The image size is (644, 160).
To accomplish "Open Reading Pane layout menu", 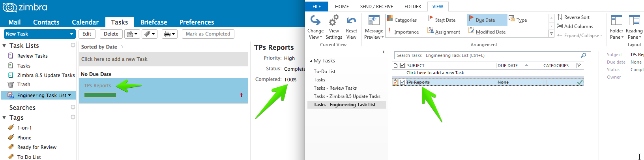I will [x=634, y=27].
